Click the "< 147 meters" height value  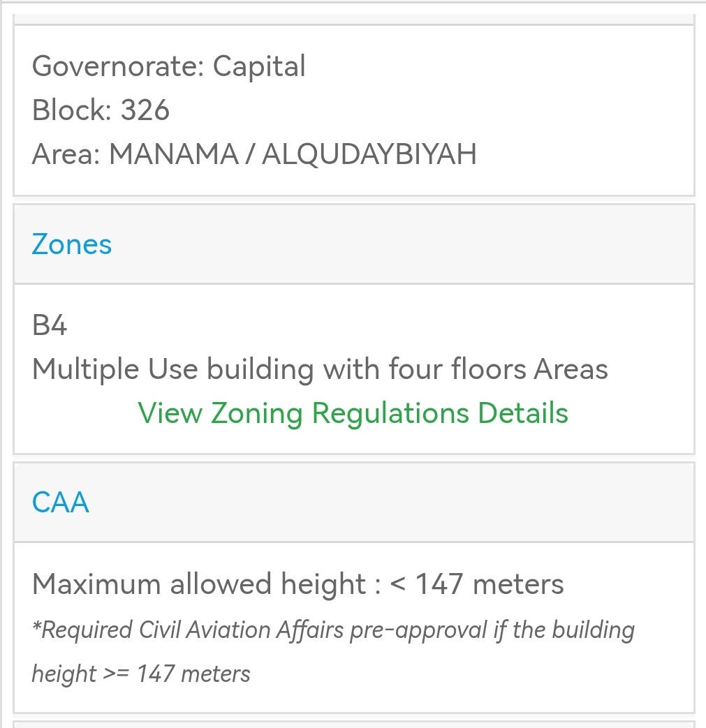[x=476, y=584]
